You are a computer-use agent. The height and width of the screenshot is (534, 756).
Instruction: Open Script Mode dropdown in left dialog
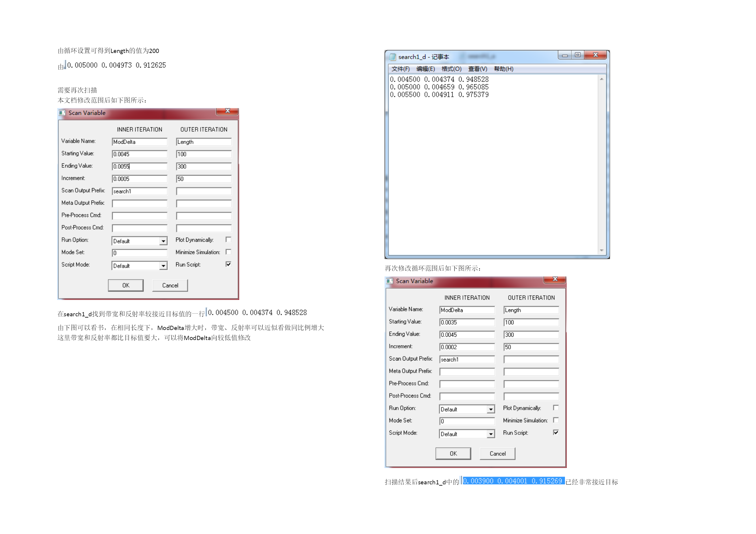(163, 266)
